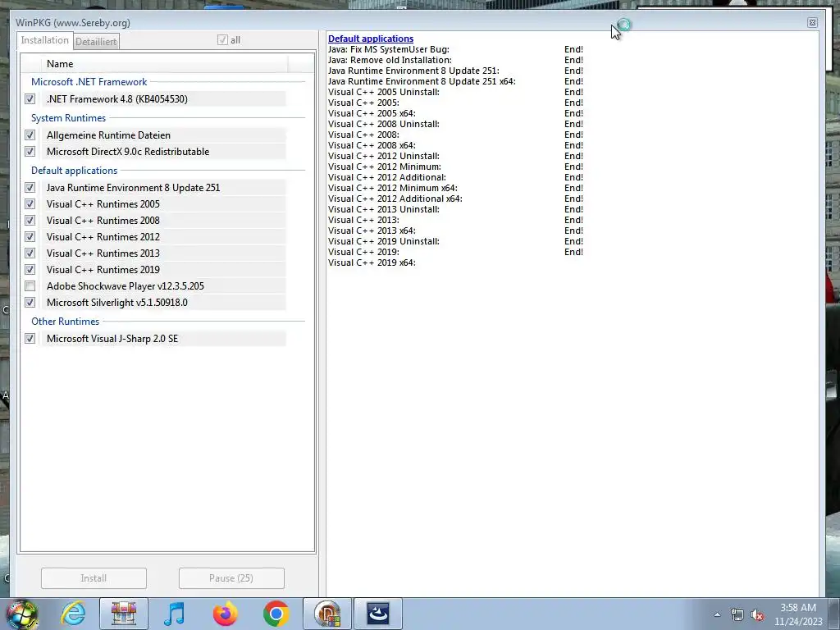Toggle Java Runtime Environment 8 Update 251 checkbox
Image resolution: width=840 pixels, height=630 pixels.
(x=30, y=188)
